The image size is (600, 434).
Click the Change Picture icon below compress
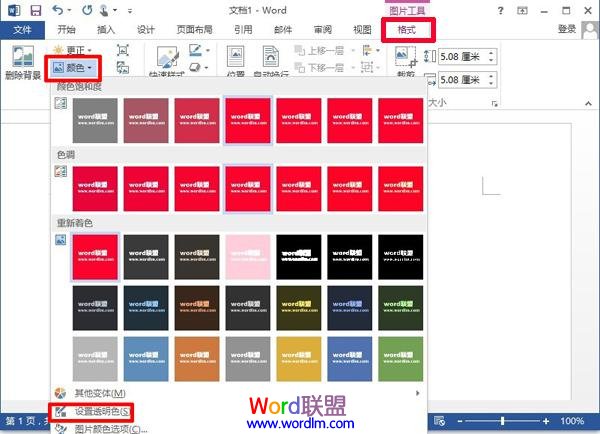pyautogui.click(x=123, y=68)
